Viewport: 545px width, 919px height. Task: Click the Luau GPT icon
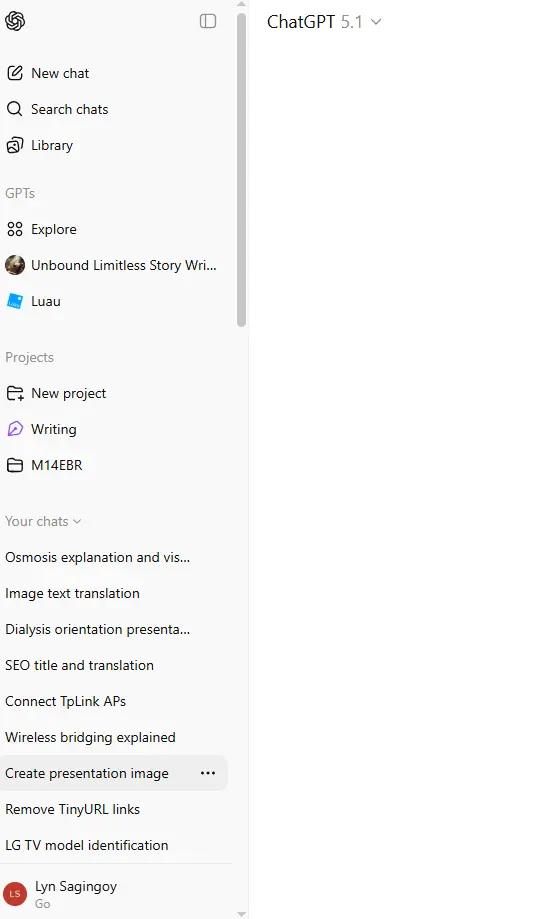15,301
